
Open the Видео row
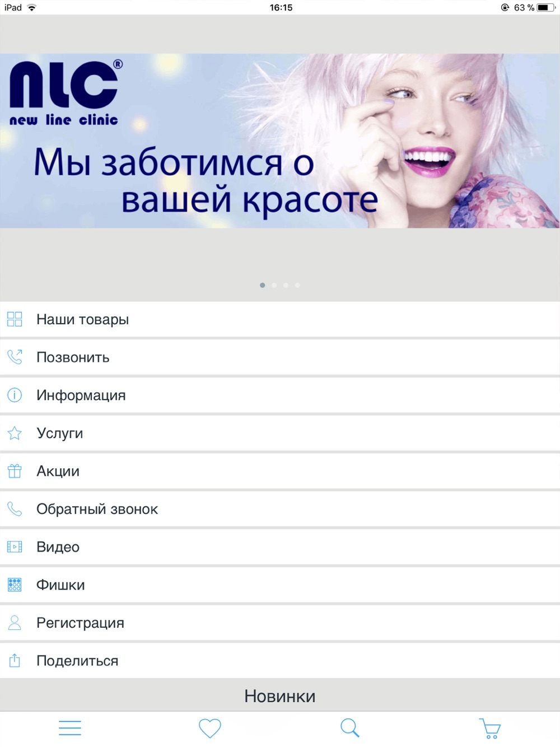[280, 547]
